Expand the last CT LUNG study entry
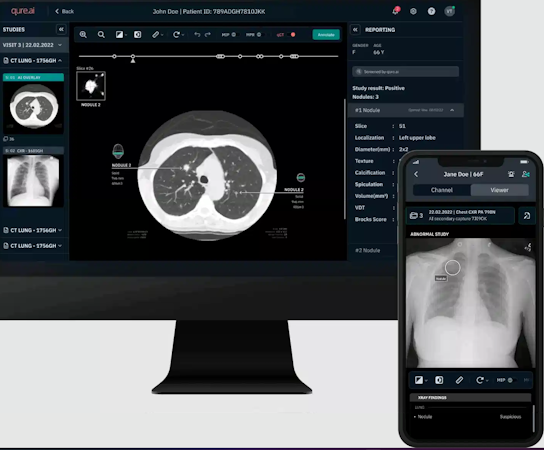Screen dimensions: 544x450 [34, 246]
